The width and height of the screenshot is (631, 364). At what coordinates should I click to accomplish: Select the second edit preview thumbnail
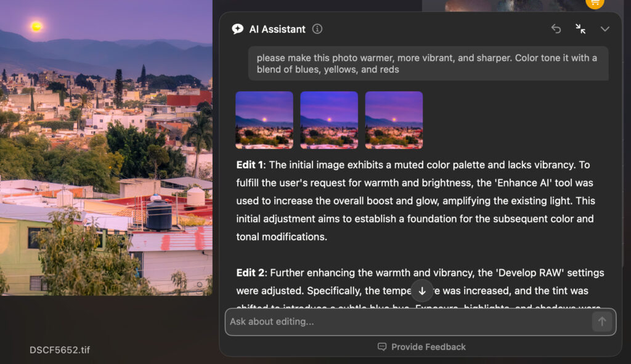pyautogui.click(x=328, y=119)
